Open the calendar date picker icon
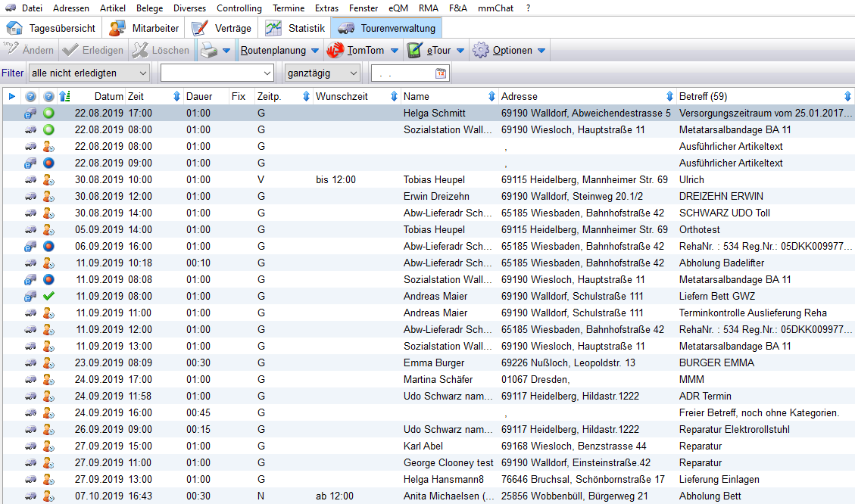This screenshot has width=855, height=504. [441, 73]
